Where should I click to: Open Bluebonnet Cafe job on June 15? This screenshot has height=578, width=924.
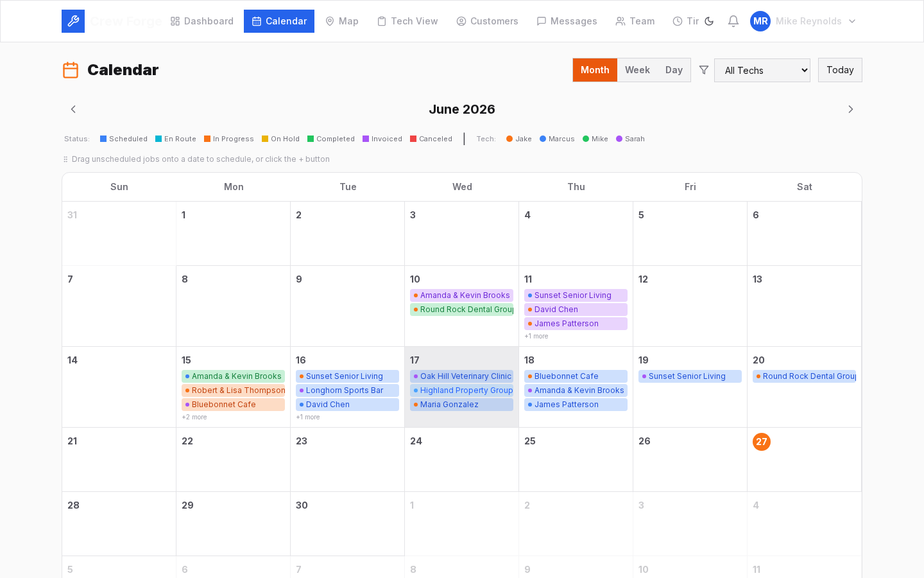click(233, 405)
